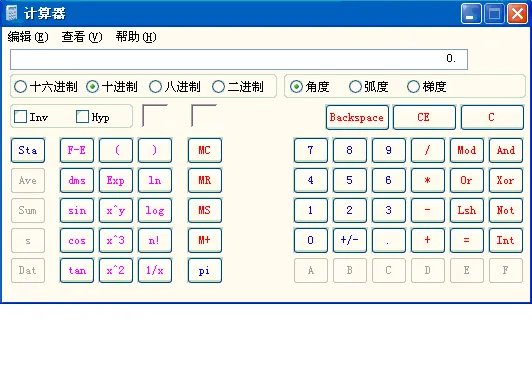532x384 pixels.
Task: Click the Mod key
Action: click(x=467, y=150)
